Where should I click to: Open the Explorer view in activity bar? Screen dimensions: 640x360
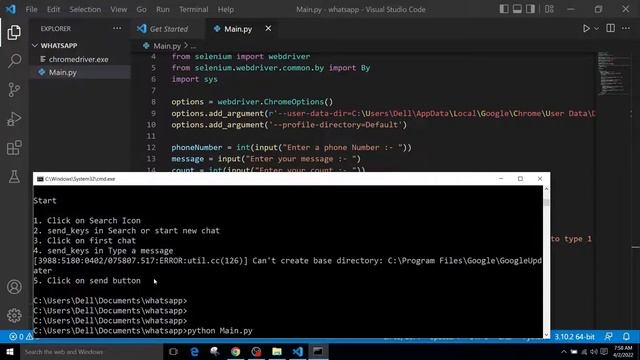(14, 32)
